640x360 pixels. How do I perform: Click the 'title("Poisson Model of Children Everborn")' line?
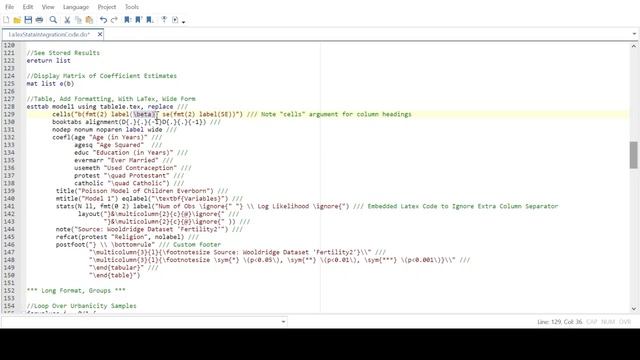[142, 191]
